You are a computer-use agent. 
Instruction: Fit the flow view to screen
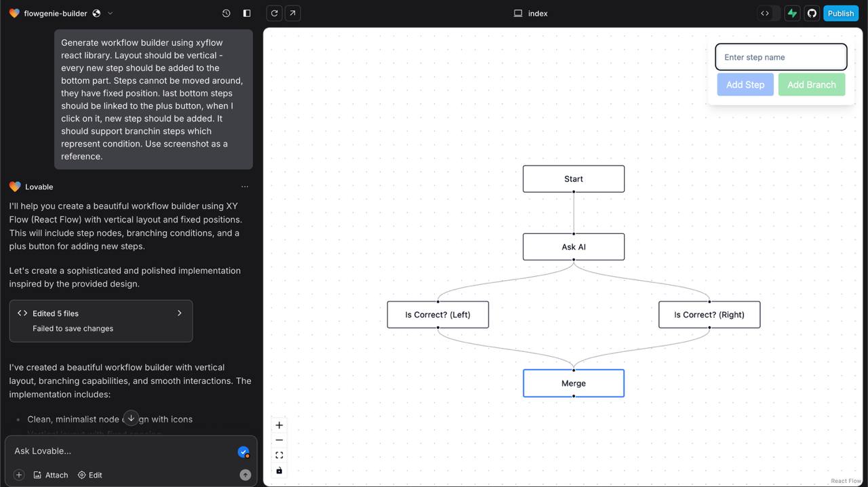(x=279, y=455)
